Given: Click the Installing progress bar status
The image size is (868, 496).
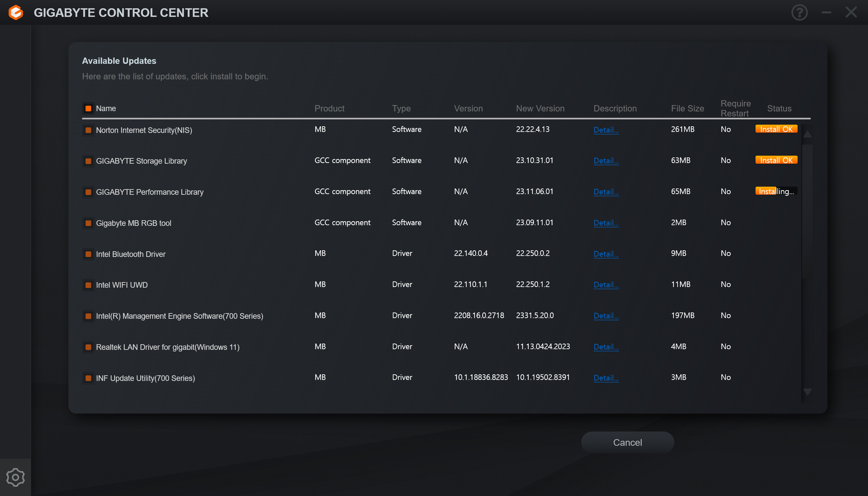Looking at the screenshot, I should point(776,191).
